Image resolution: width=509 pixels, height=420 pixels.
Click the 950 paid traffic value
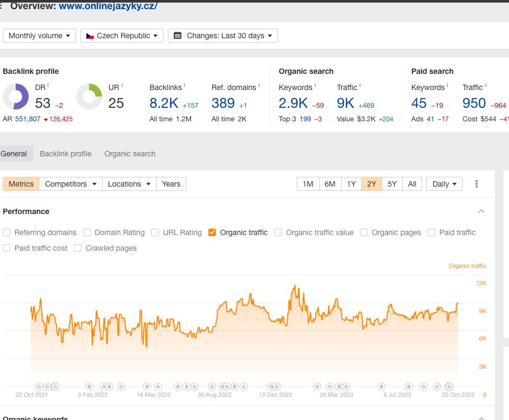[474, 103]
